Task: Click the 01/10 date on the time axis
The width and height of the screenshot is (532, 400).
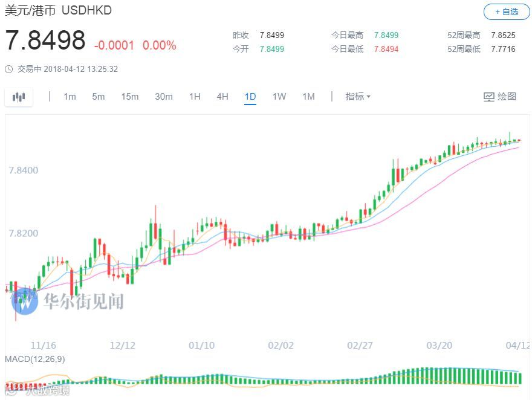Action: point(201,346)
